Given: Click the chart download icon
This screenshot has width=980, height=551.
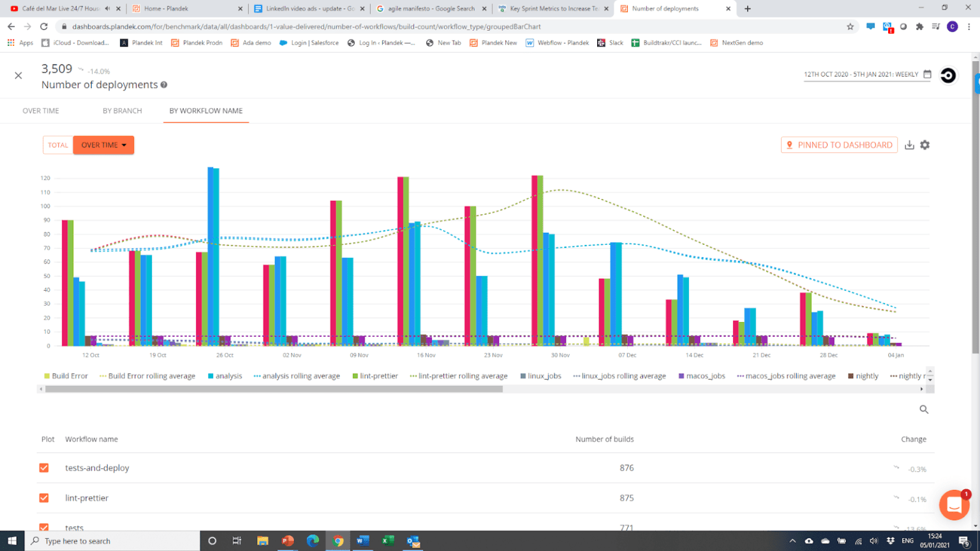Looking at the screenshot, I should point(910,145).
